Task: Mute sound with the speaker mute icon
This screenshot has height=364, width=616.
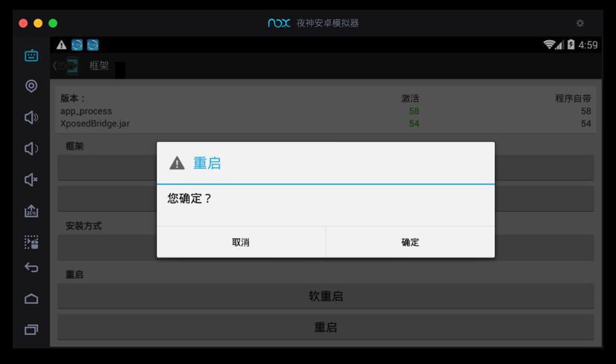Action: tap(31, 180)
